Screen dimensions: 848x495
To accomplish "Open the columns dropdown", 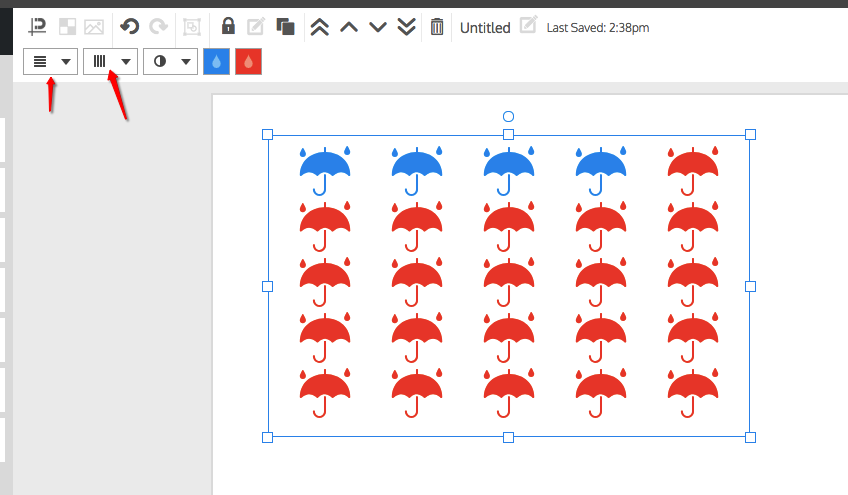I will (x=111, y=61).
